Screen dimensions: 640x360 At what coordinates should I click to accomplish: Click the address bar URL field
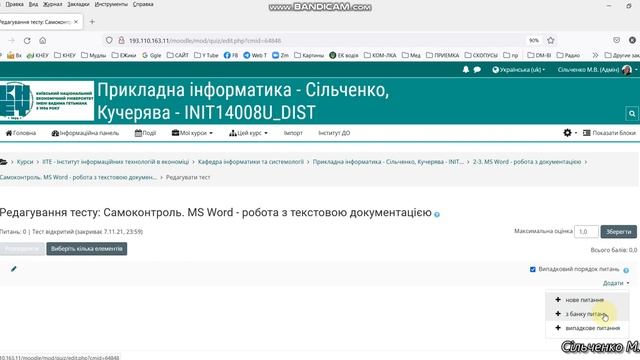pos(318,40)
